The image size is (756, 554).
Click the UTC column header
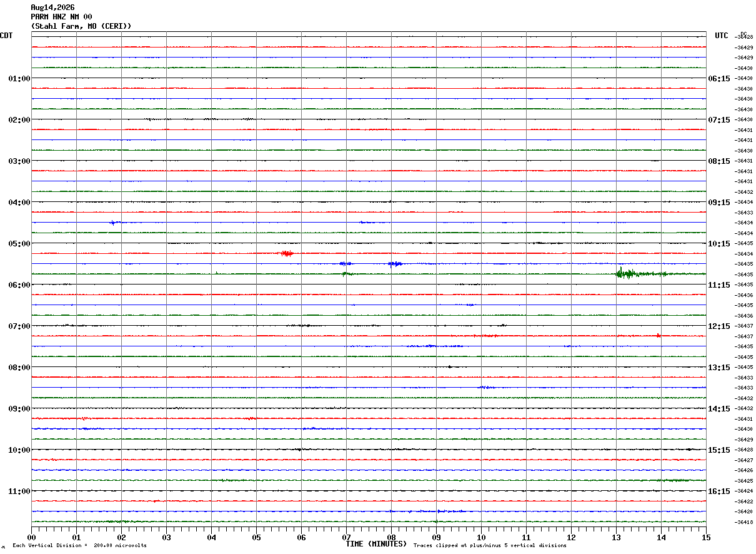pyautogui.click(x=722, y=36)
